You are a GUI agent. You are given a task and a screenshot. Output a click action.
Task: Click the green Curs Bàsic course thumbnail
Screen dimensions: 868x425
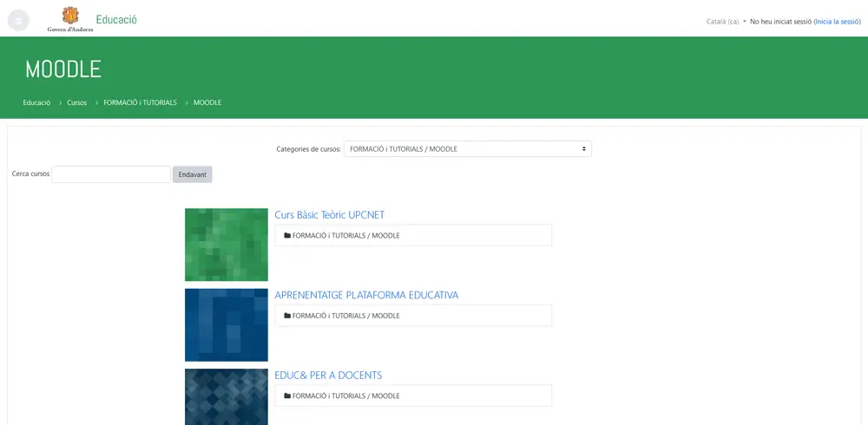227,245
